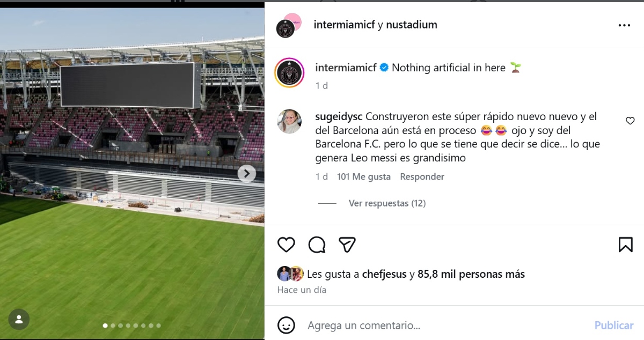Click 'Responder' under sugeidysc's comment
The width and height of the screenshot is (644, 340).
tap(422, 176)
